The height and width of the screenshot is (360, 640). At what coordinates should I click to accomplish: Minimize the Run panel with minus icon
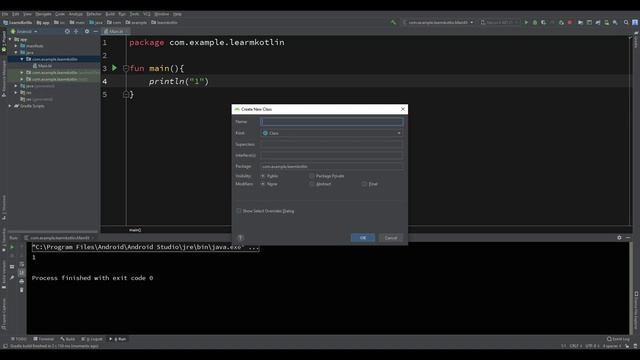click(x=628, y=238)
